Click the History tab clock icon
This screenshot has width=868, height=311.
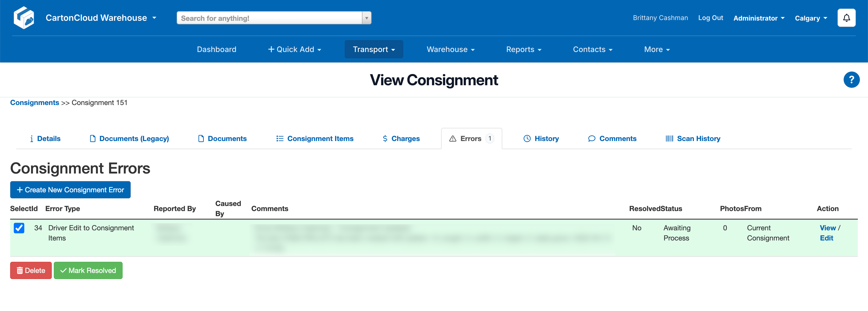point(527,139)
